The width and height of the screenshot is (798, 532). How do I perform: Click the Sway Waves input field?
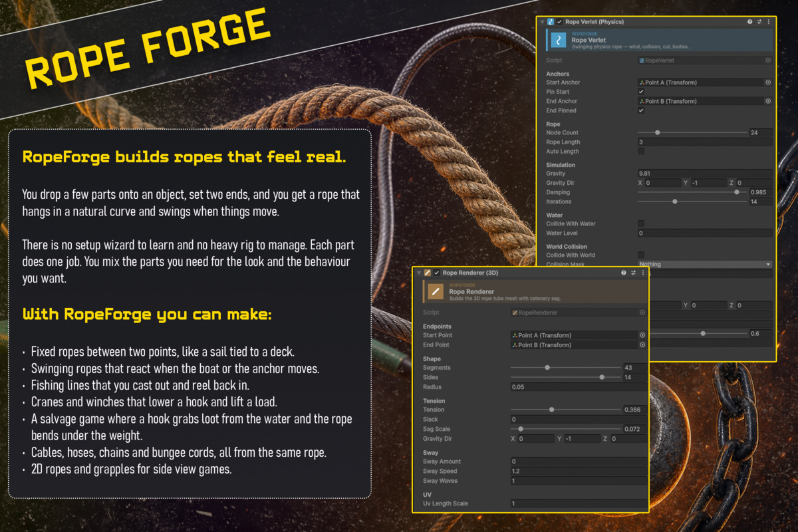point(579,481)
